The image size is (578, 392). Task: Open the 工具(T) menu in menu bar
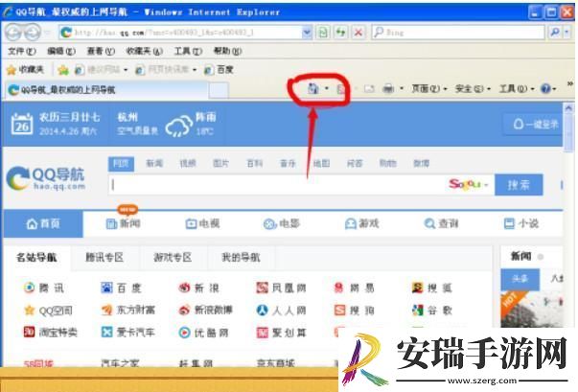(188, 51)
